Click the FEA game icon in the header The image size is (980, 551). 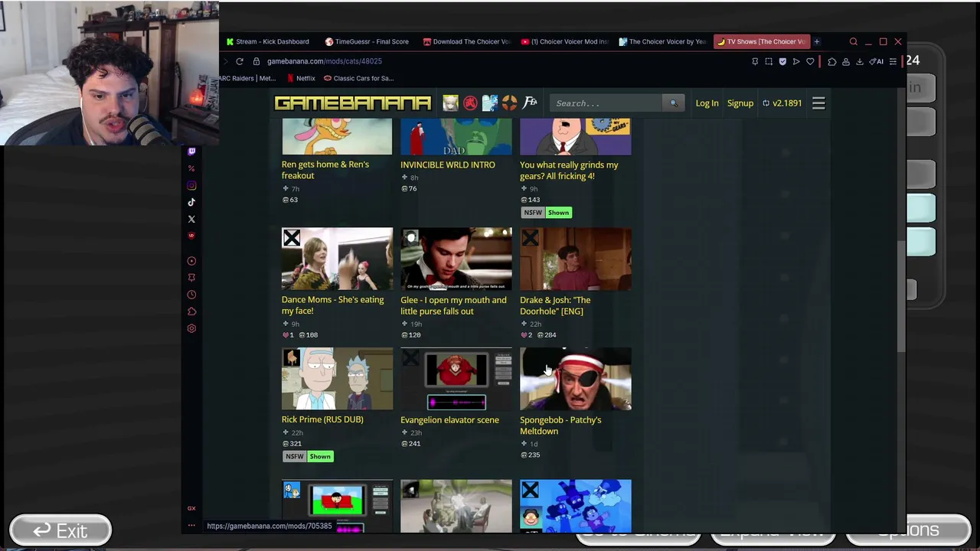pyautogui.click(x=530, y=103)
